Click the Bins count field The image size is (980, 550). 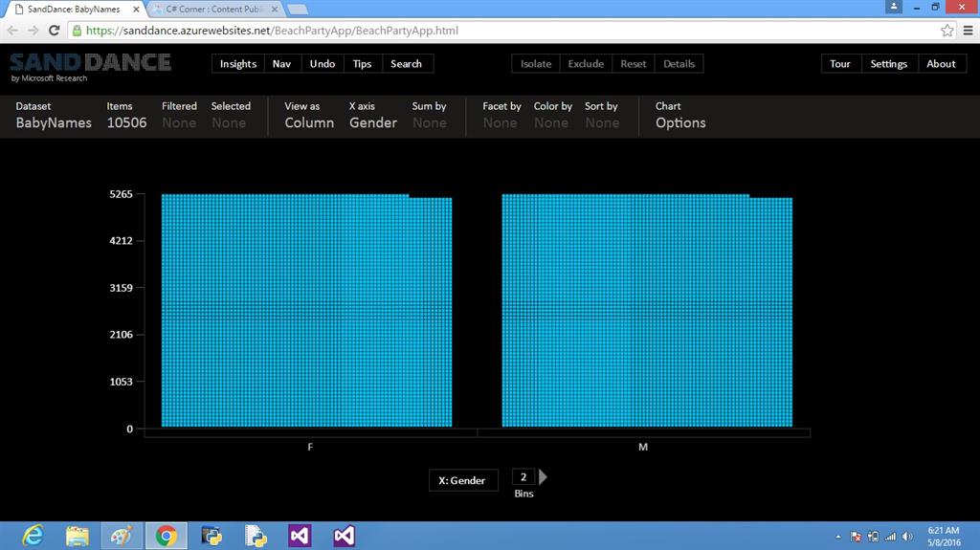pos(523,477)
